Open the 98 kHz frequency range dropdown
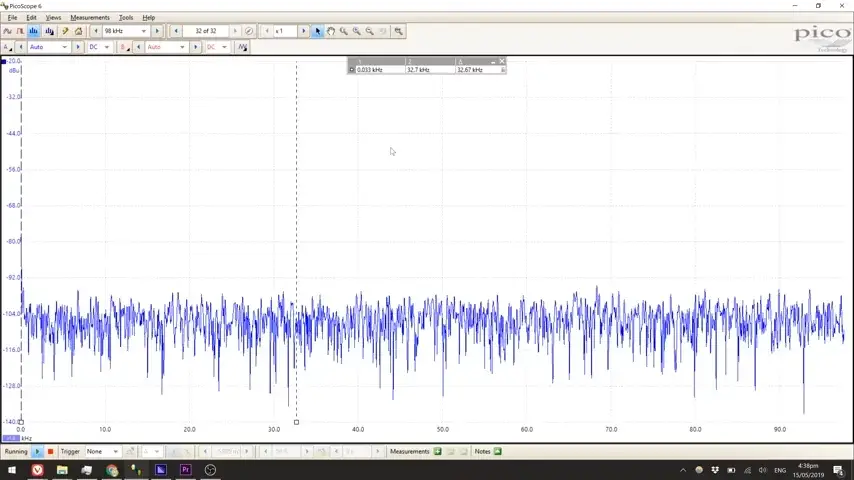 (x=144, y=31)
